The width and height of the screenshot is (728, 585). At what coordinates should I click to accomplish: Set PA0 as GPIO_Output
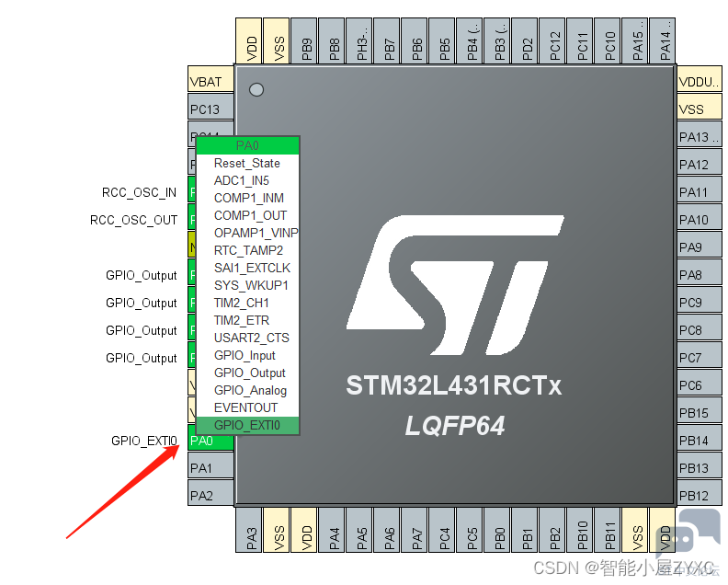[x=247, y=373]
